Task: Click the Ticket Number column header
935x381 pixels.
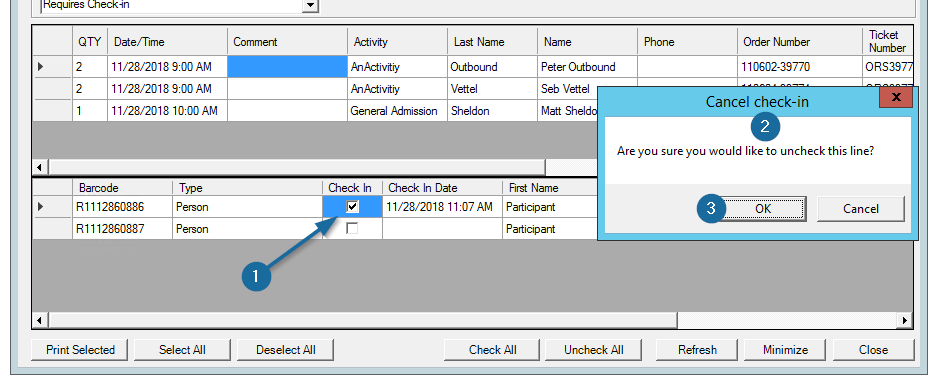Action: 887,42
